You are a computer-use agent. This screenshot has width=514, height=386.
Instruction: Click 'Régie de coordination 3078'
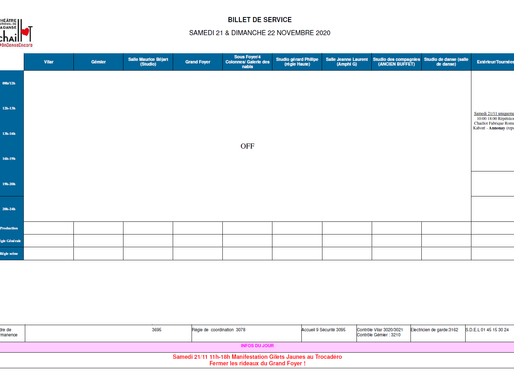tap(219, 330)
